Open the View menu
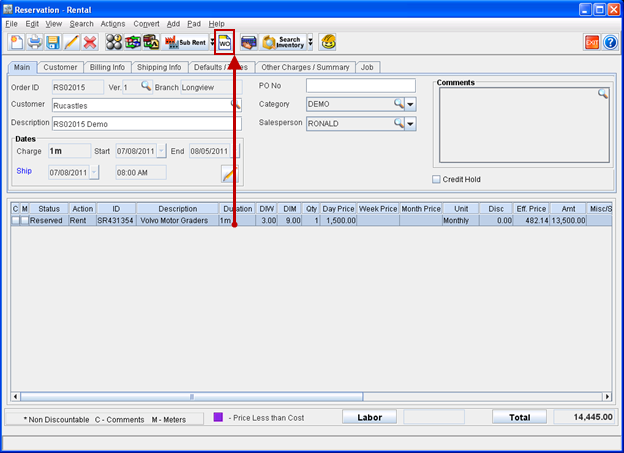 click(53, 24)
